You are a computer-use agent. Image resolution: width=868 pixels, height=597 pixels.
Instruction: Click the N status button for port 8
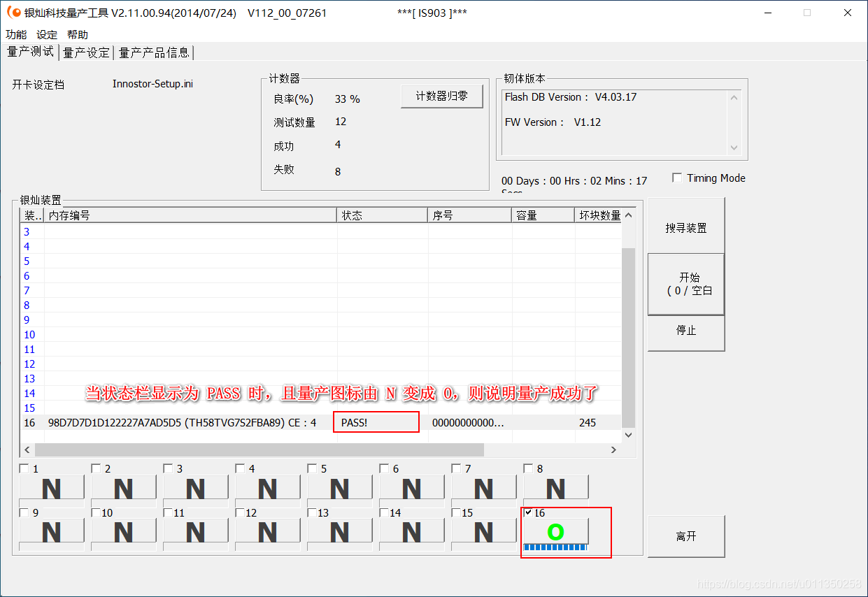click(x=555, y=488)
